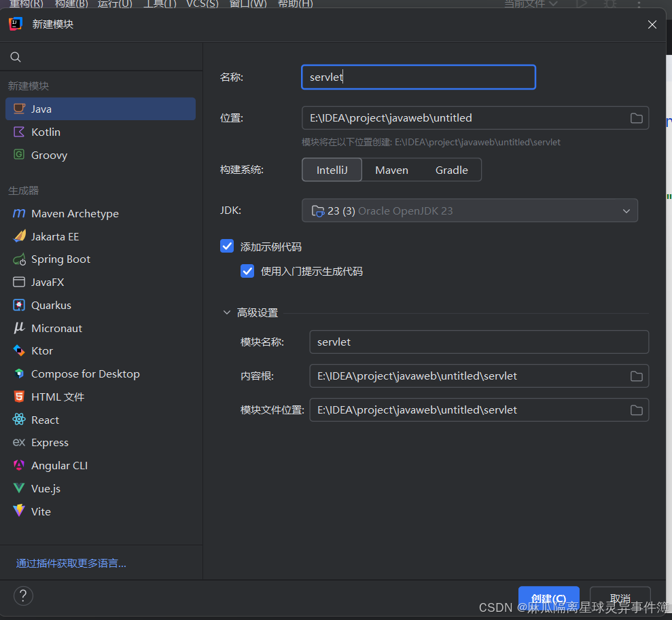Select the Groovy module type
The height and width of the screenshot is (620, 672).
click(x=101, y=155)
